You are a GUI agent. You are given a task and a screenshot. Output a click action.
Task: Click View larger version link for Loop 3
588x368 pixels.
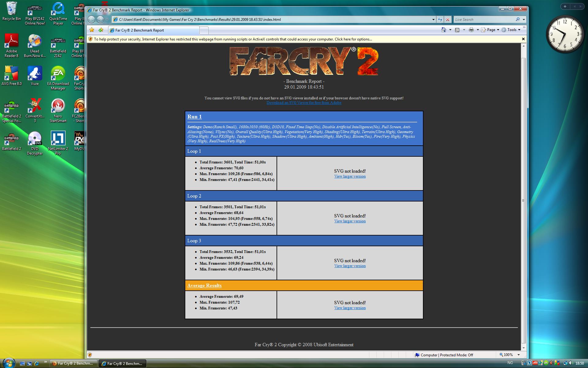(350, 266)
